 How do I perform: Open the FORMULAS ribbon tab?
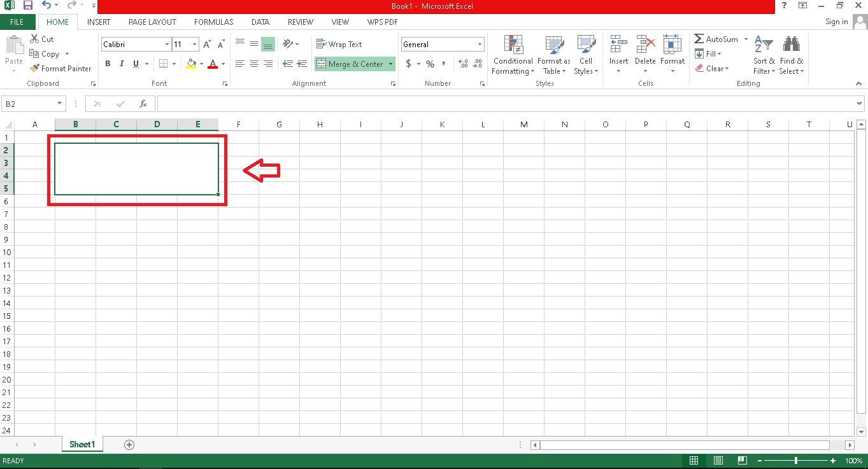(213, 22)
